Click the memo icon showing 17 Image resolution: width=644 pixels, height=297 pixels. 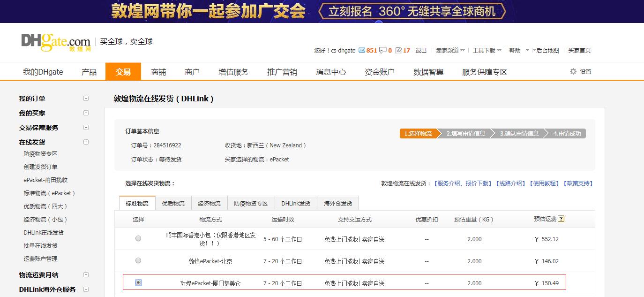pos(398,50)
